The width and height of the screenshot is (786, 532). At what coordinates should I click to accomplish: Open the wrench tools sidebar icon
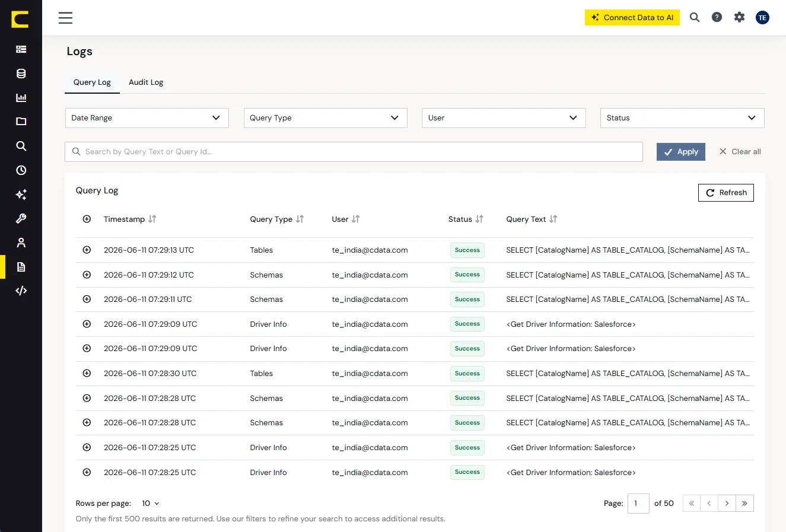pyautogui.click(x=21, y=218)
